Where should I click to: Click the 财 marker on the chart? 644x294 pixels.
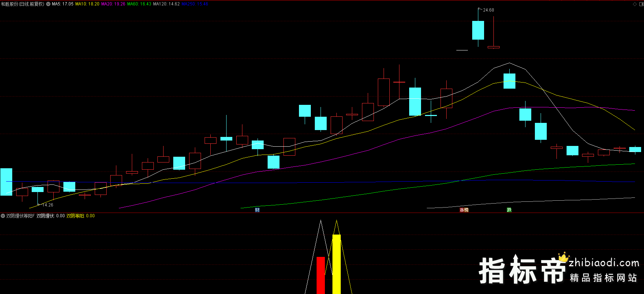pyautogui.click(x=257, y=210)
